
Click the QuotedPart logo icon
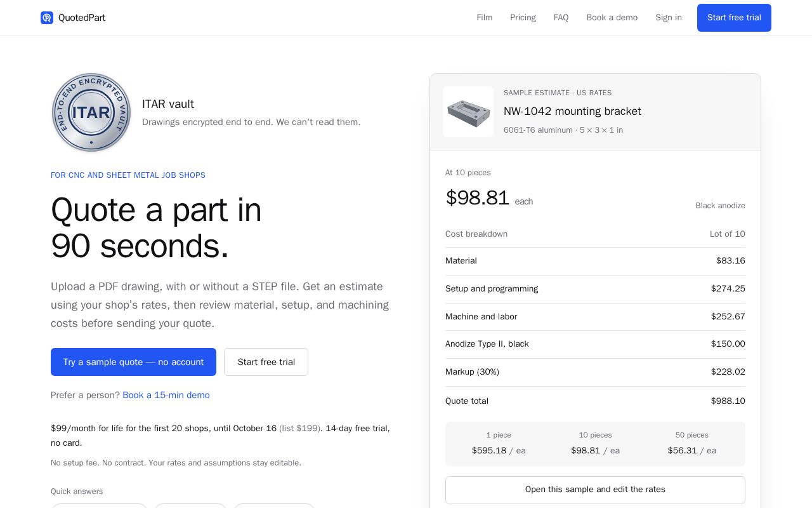(47, 18)
